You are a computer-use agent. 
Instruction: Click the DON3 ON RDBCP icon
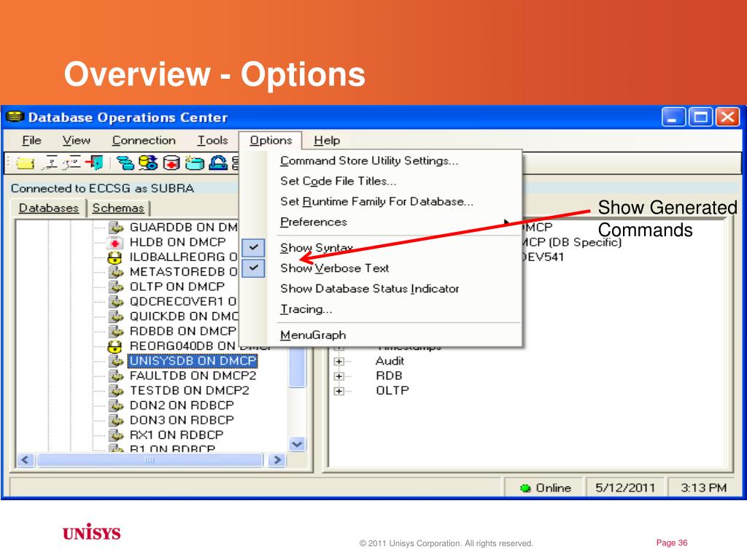(x=115, y=421)
